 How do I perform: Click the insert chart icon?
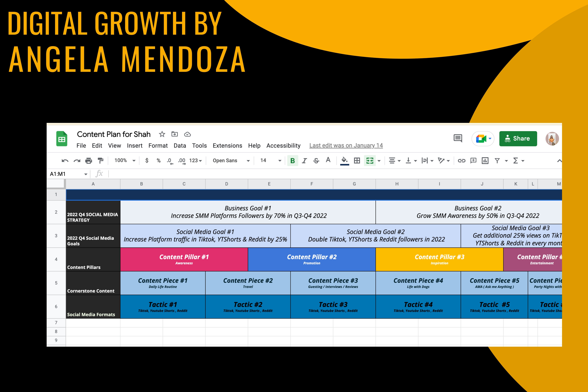coord(485,161)
